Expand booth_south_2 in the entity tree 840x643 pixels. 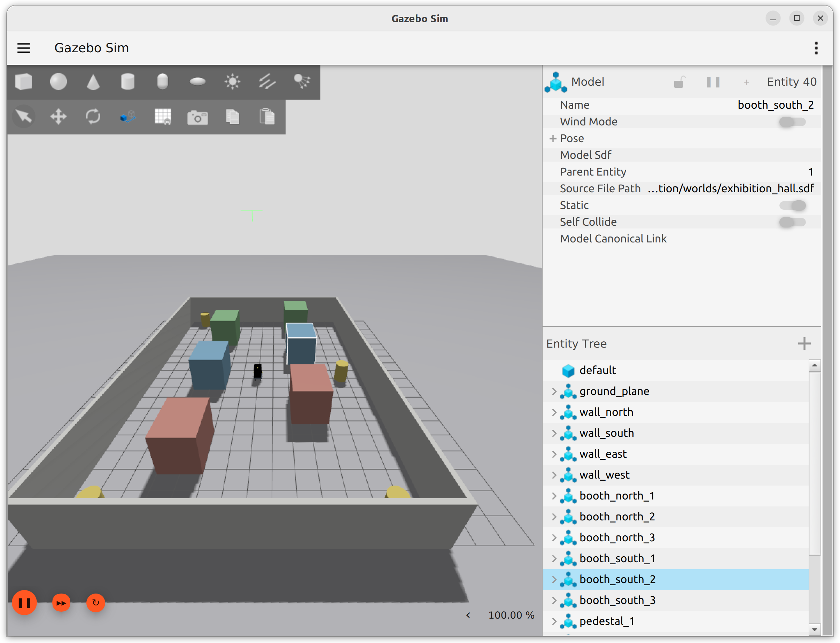pyautogui.click(x=554, y=580)
